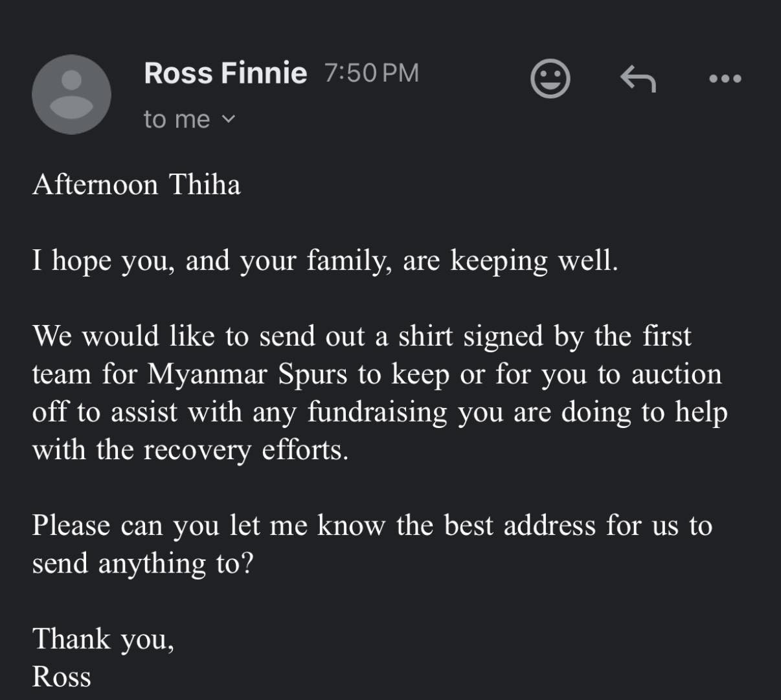Click the words "Myanmar Spurs" in the message
781x700 pixels.
pos(247,374)
